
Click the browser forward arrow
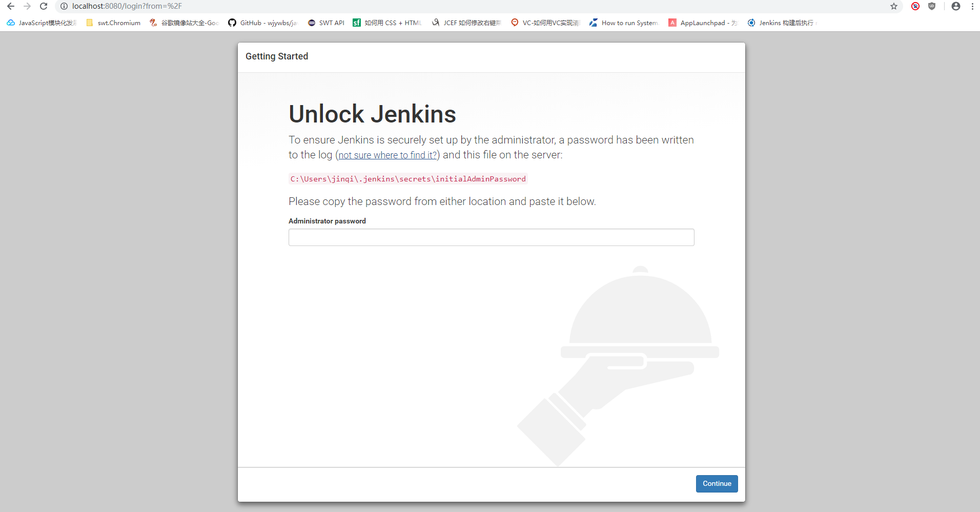pyautogui.click(x=27, y=6)
